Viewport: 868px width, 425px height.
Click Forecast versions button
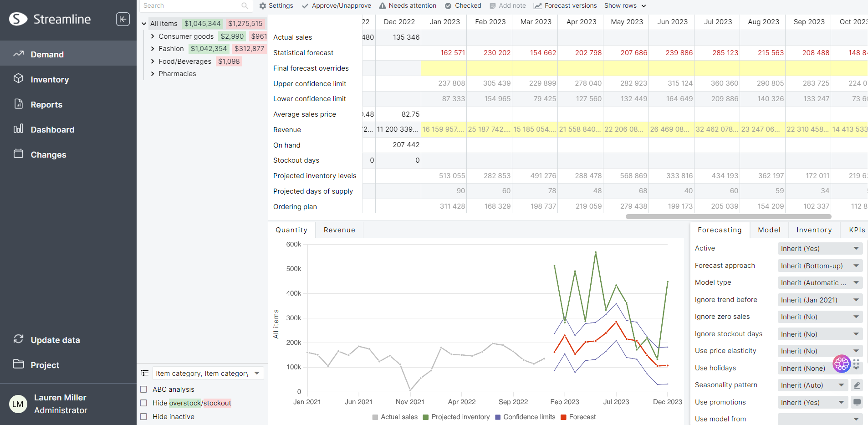point(565,6)
